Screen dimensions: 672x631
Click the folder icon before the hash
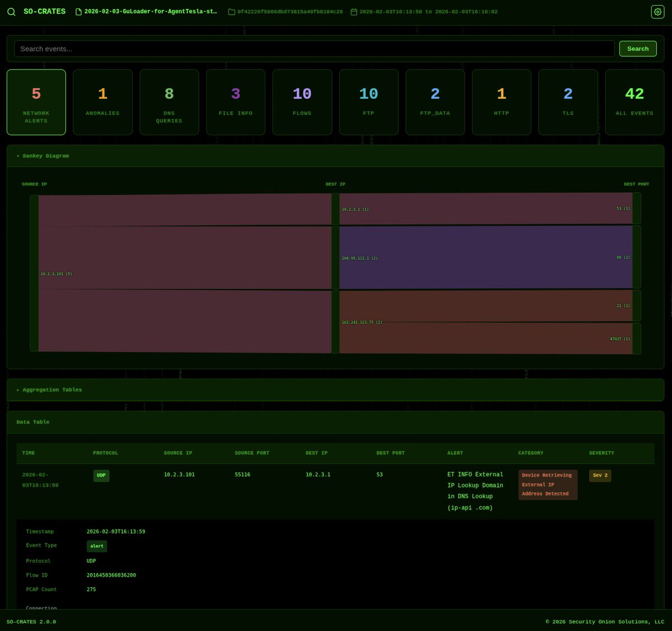point(231,12)
